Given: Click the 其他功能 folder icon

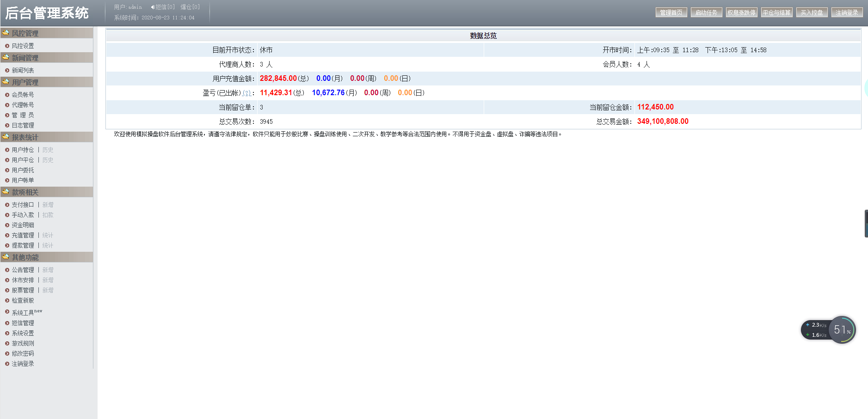Looking at the screenshot, I should (6, 257).
